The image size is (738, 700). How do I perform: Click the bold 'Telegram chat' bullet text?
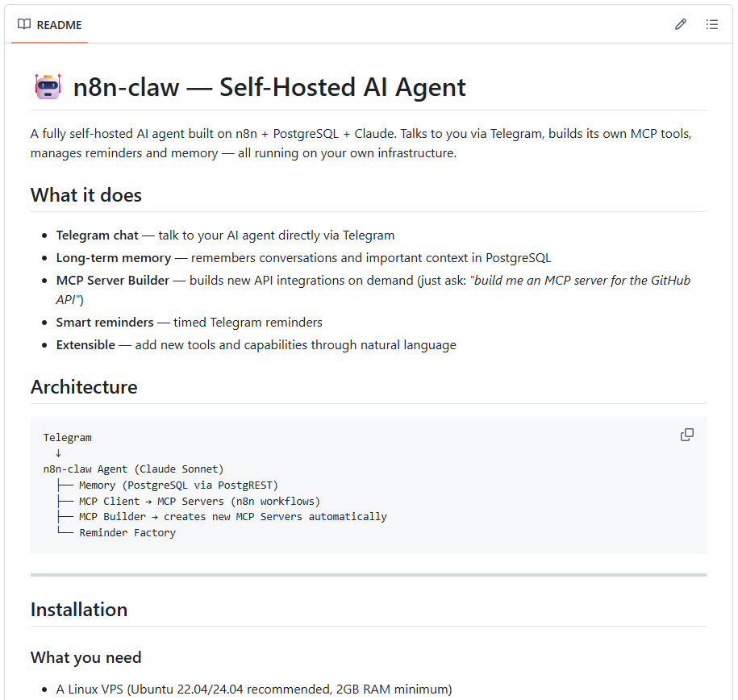[98, 235]
